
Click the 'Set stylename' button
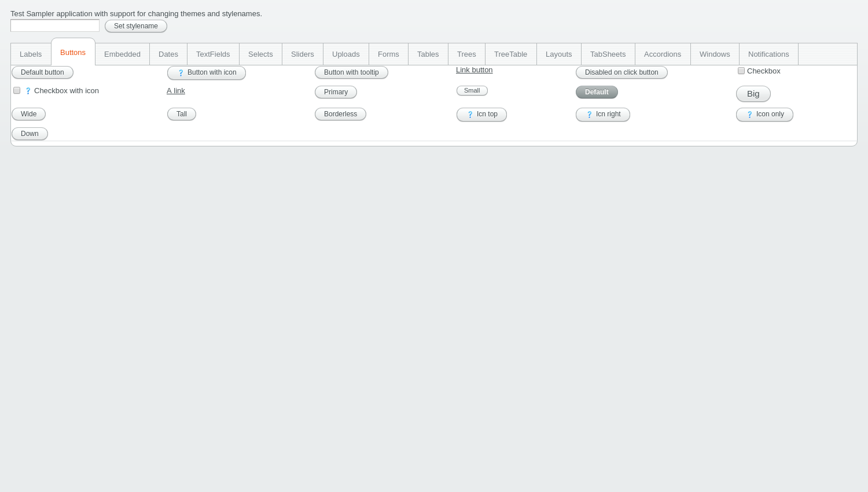pos(136,26)
